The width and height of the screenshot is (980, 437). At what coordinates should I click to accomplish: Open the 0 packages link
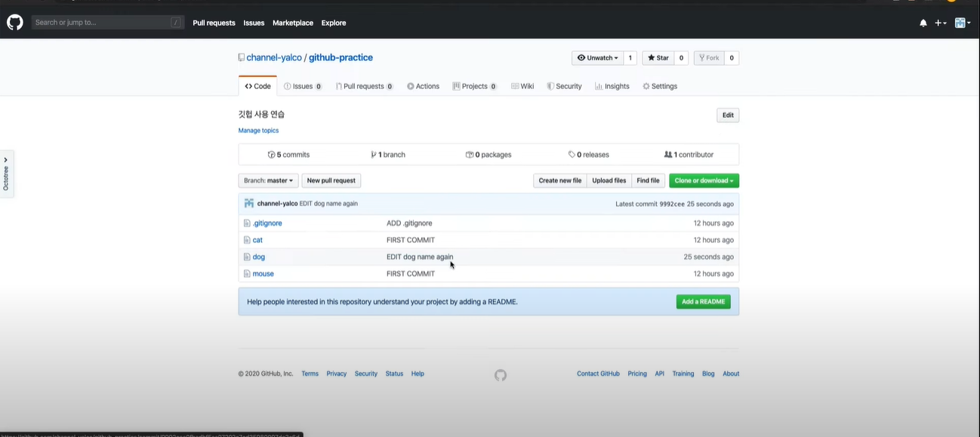488,155
